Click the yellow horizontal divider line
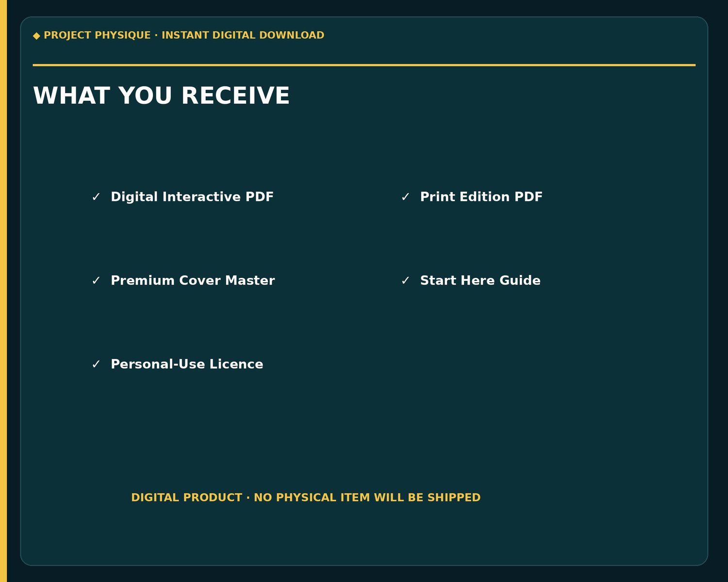Viewport: 728px width, 582px height. 364,65
